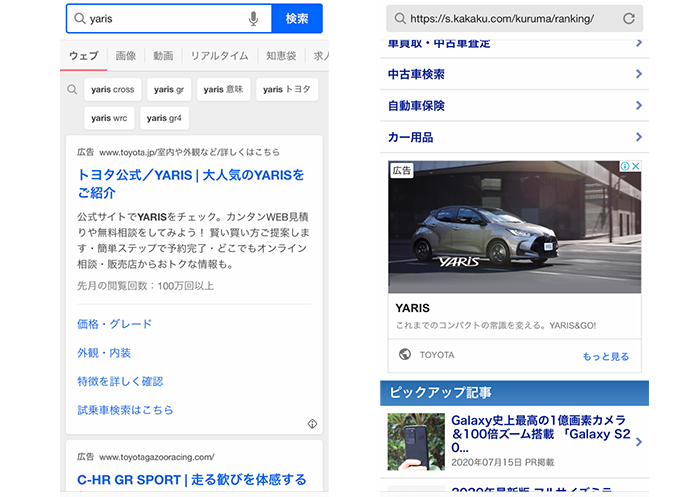Open the 価格・グレード sitelink
This screenshot has width=700, height=497.
click(x=114, y=324)
